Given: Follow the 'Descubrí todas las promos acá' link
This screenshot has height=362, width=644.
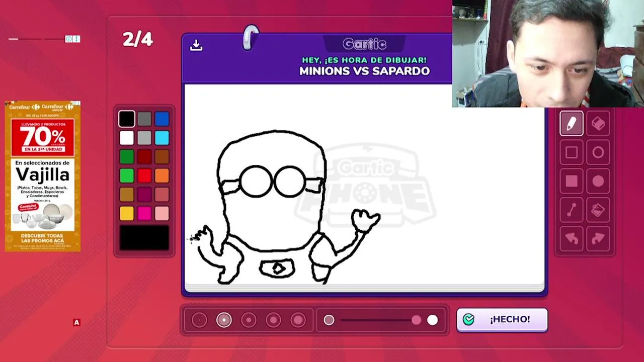Looking at the screenshot, I should click(42, 238).
